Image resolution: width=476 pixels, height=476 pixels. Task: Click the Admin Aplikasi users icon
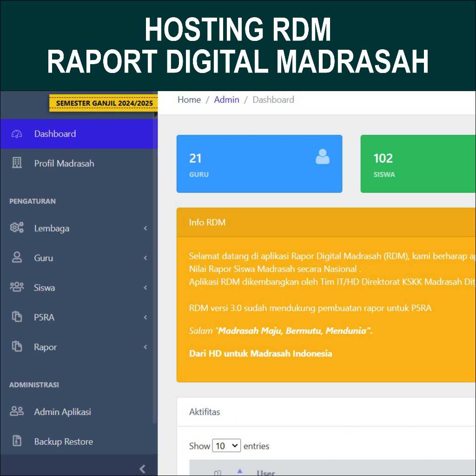point(17,411)
